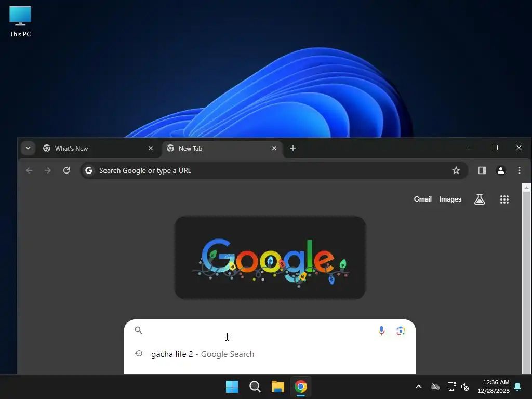The width and height of the screenshot is (532, 399).
Task: Start voice search with microphone icon
Action: pyautogui.click(x=381, y=330)
